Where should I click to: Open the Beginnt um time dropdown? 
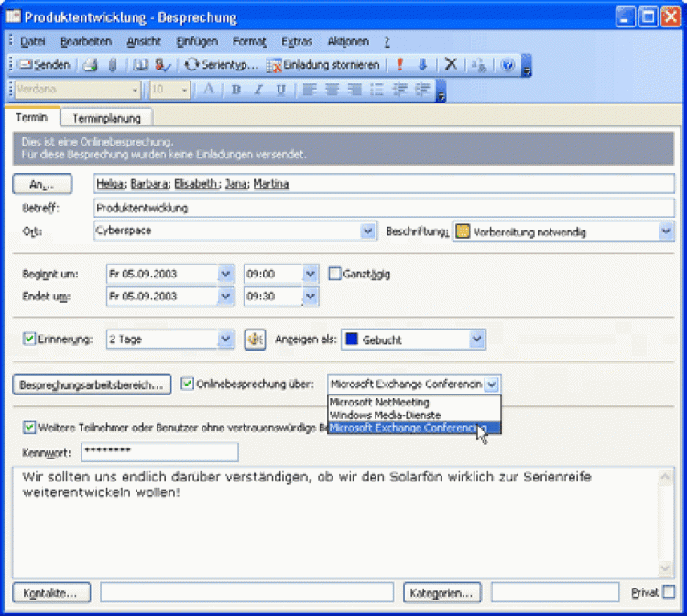310,273
